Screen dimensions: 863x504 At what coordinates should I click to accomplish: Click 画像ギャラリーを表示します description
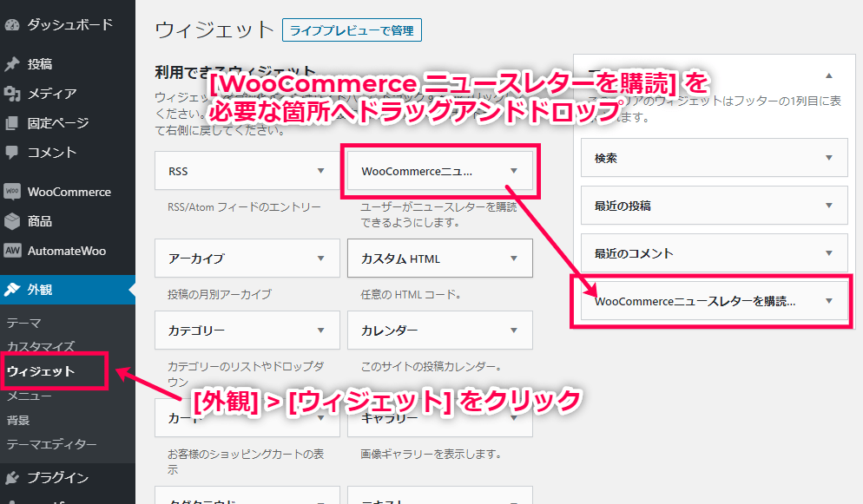click(431, 454)
